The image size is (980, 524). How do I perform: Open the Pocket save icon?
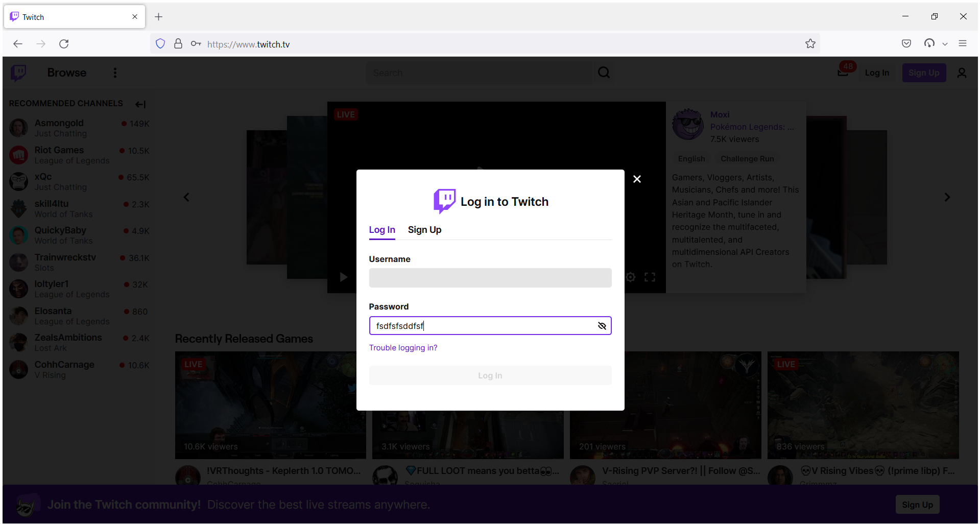tap(906, 44)
